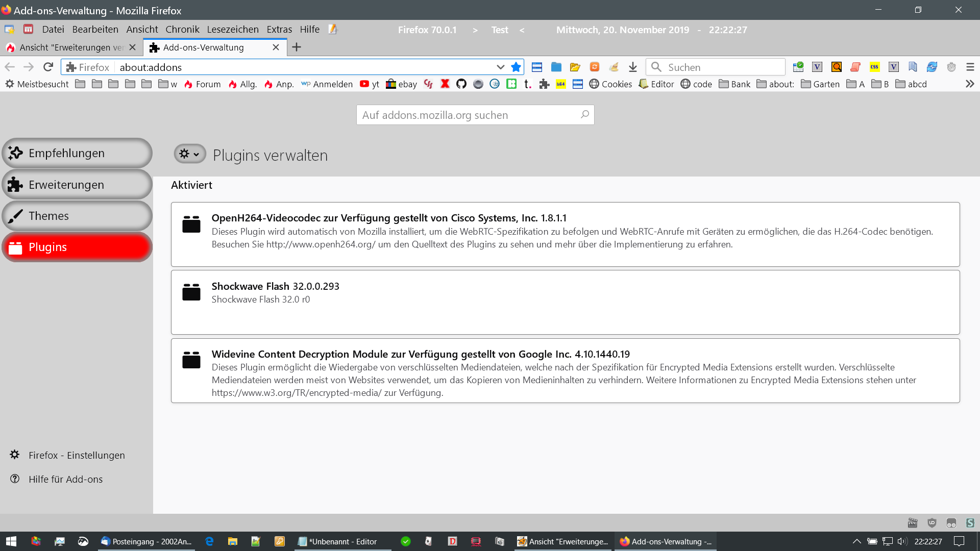Open the downloads arrow icon
The height and width of the screenshot is (551, 980).
pos(633,67)
